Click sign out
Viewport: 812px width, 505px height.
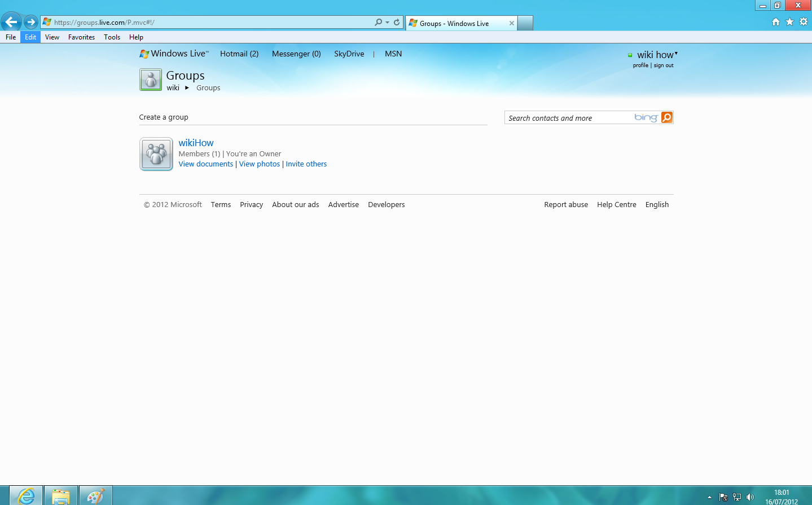pyautogui.click(x=664, y=65)
